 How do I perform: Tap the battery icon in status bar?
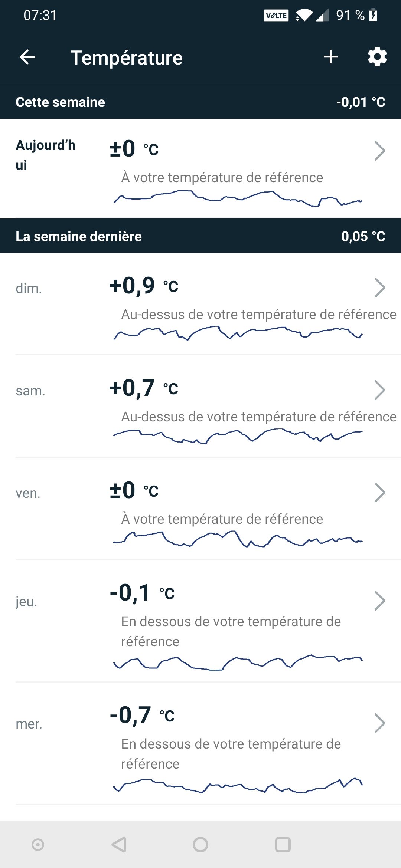coord(374,16)
